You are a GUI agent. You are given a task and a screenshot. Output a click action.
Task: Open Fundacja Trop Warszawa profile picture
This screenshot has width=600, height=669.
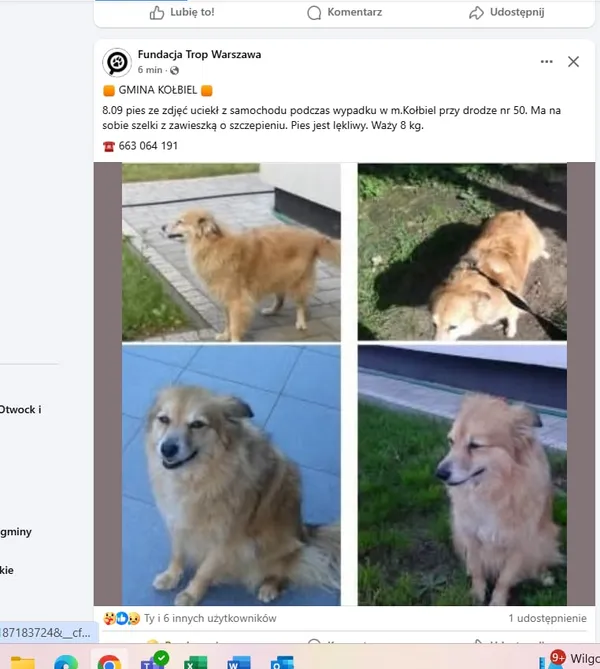coord(117,62)
